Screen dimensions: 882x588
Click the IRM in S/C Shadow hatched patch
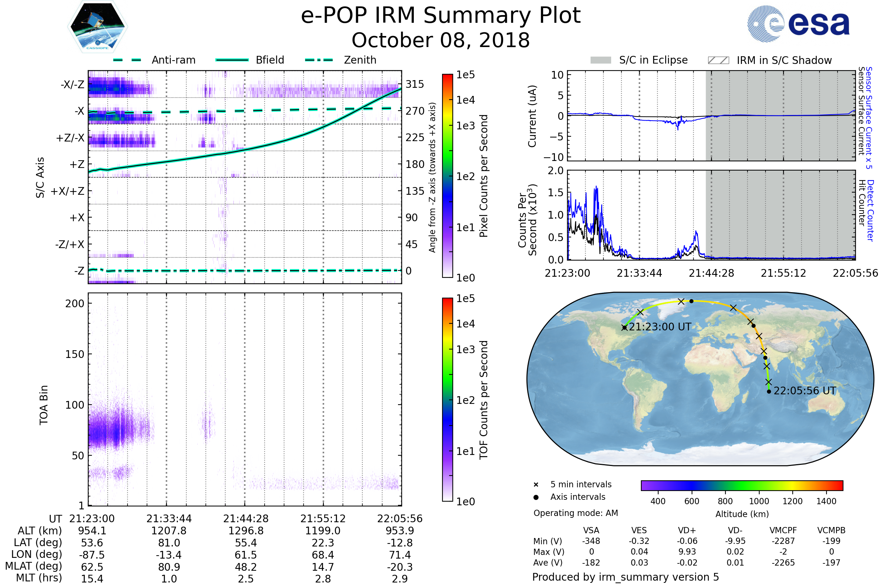(718, 60)
